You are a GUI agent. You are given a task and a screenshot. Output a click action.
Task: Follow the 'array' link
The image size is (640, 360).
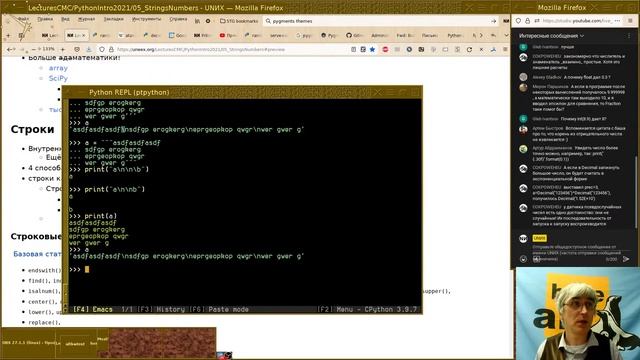pos(58,68)
